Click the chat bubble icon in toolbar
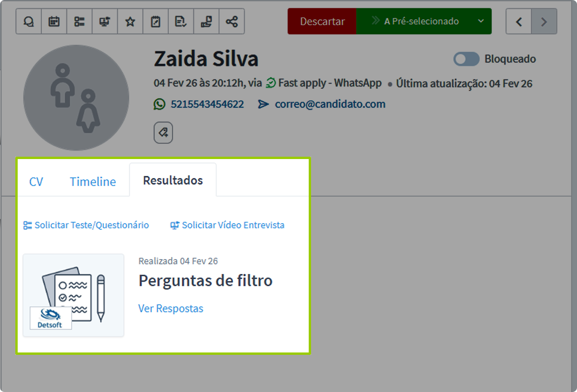The width and height of the screenshot is (577, 392). [29, 21]
